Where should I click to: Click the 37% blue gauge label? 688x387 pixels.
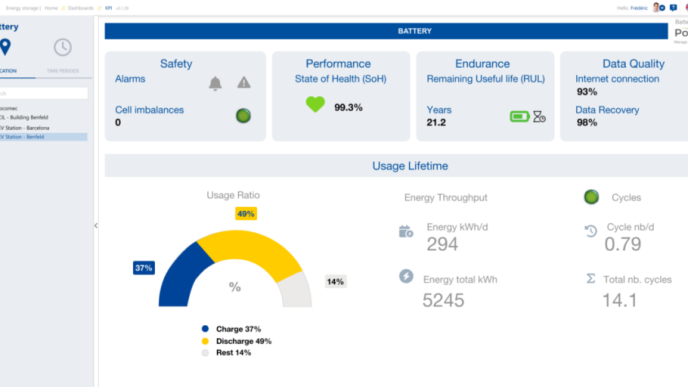144,268
